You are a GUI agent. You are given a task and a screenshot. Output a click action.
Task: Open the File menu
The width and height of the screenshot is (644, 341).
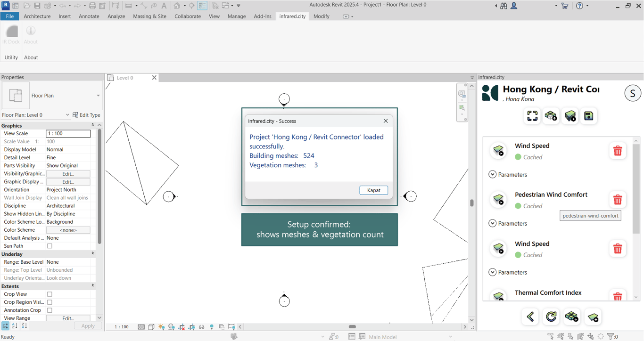pyautogui.click(x=9, y=16)
